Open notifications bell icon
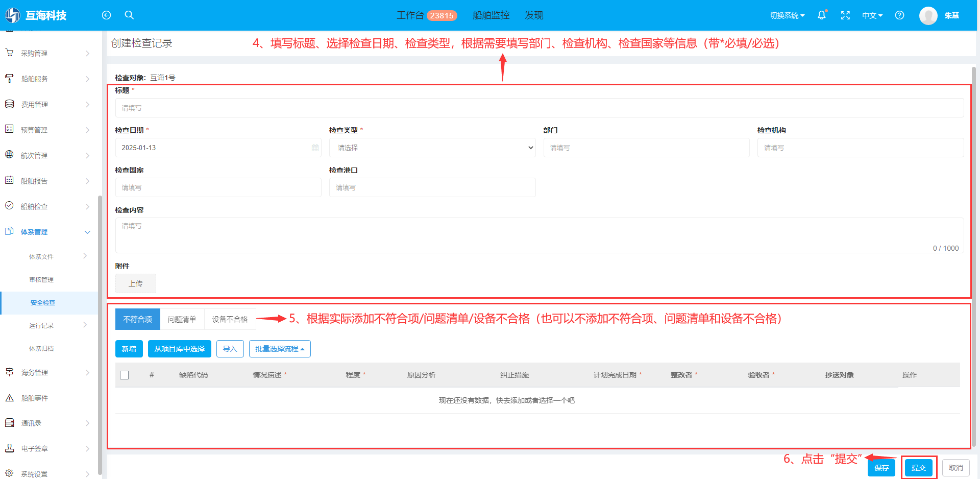 (x=821, y=15)
